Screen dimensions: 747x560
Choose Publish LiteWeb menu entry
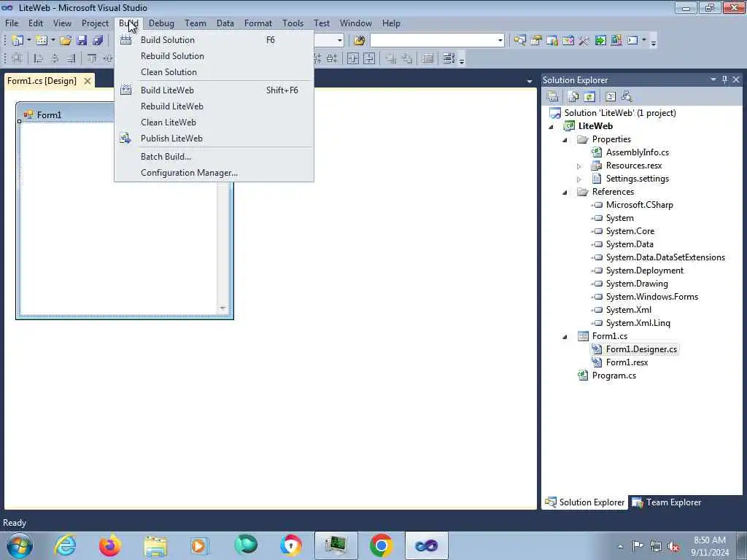click(x=214, y=139)
